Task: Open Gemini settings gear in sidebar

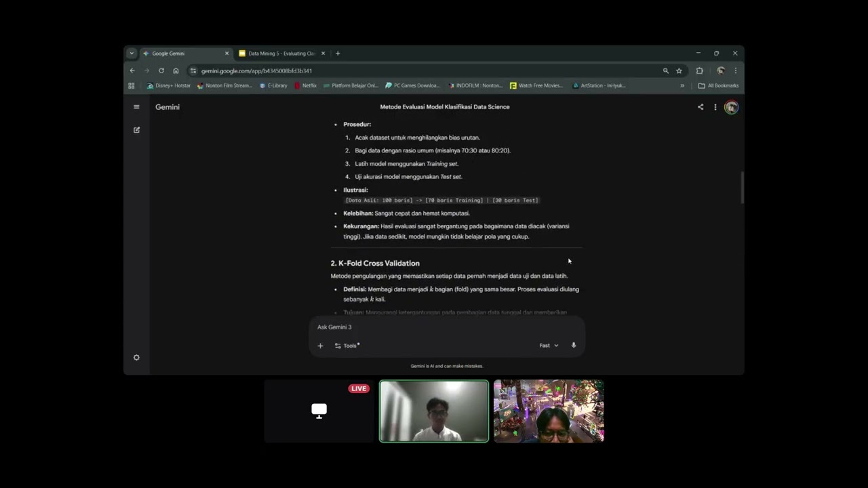Action: pos(136,358)
